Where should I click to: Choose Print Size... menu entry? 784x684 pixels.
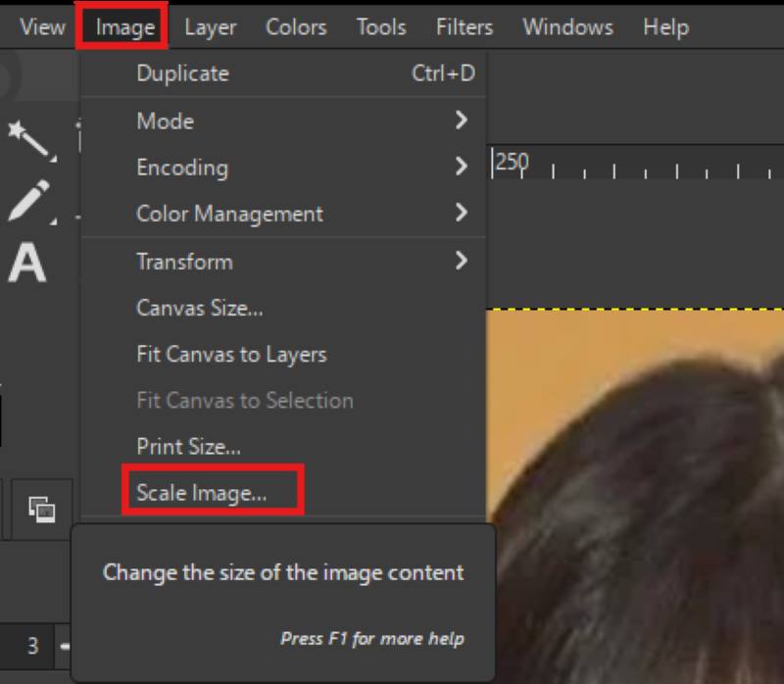coord(283,447)
